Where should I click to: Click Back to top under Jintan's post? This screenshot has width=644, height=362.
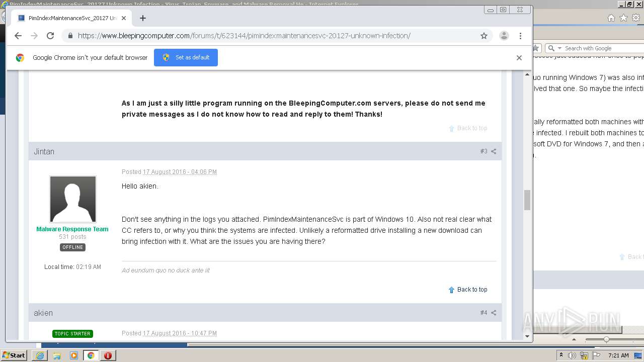coord(468,290)
